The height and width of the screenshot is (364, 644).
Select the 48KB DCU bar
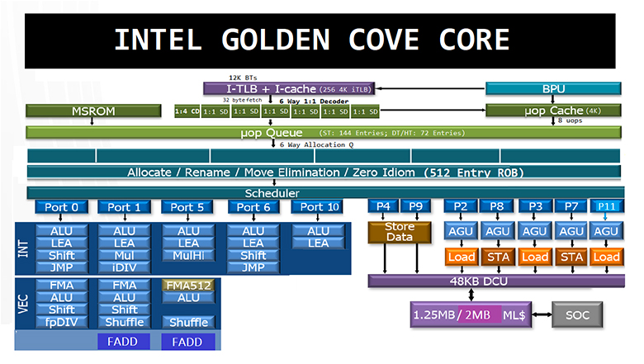click(496, 281)
